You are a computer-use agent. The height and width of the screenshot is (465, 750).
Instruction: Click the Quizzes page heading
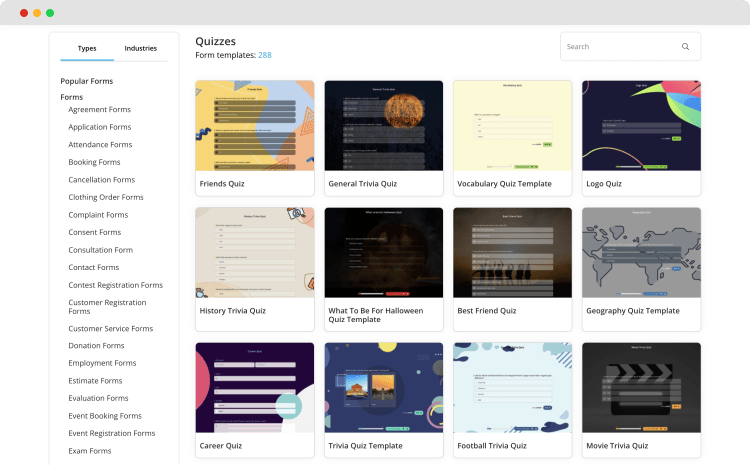(x=215, y=41)
